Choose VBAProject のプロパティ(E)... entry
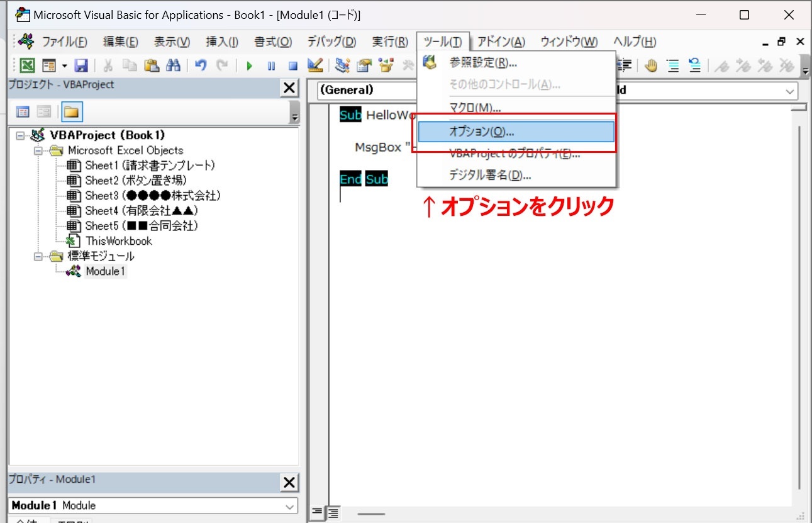 tap(516, 154)
